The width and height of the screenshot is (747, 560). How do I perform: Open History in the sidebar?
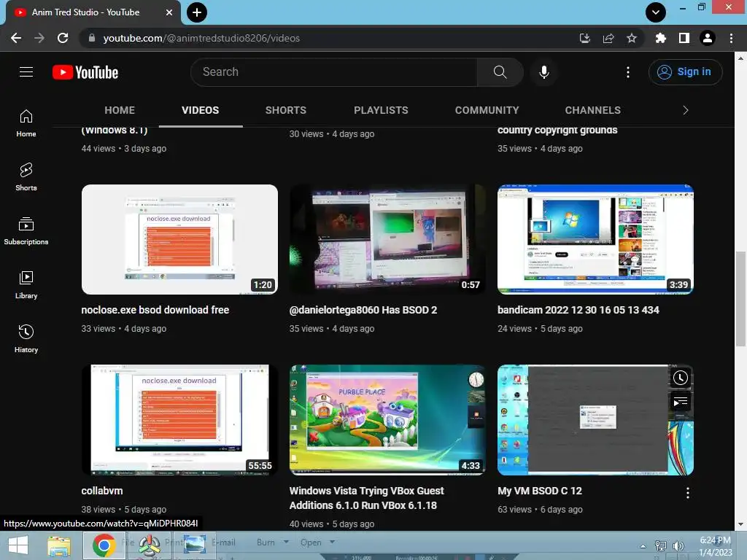(26, 338)
